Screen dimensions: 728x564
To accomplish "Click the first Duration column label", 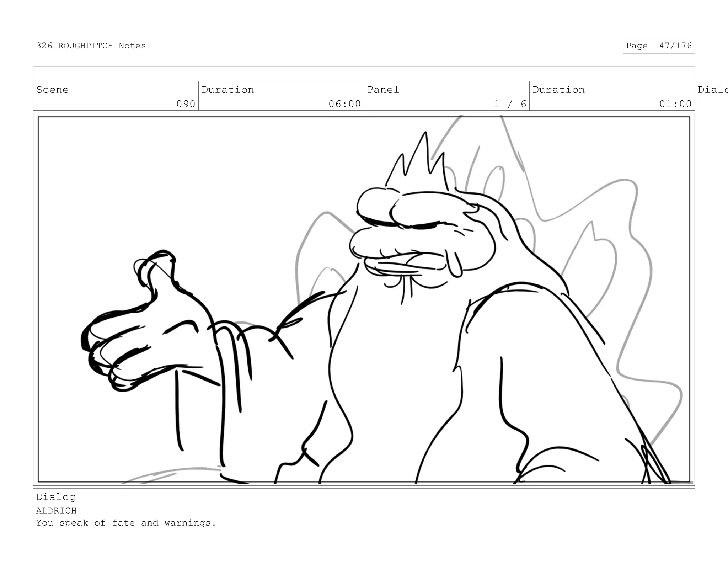I will (228, 90).
